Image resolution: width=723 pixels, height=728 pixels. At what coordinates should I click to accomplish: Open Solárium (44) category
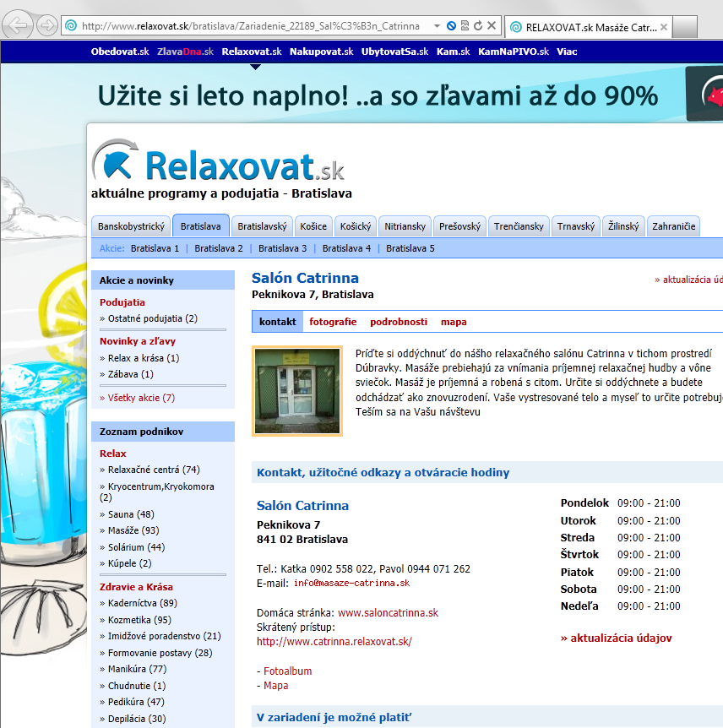[x=137, y=547]
